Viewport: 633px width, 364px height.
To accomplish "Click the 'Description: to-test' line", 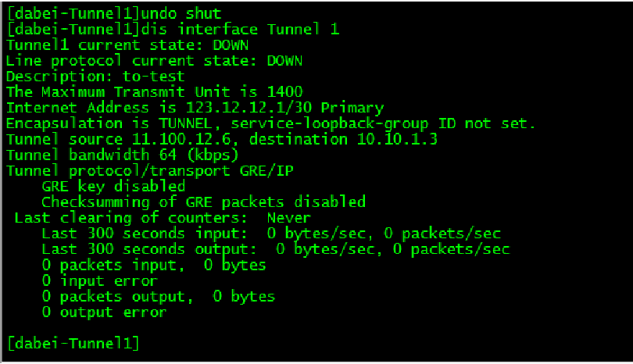I will pyautogui.click(x=95, y=76).
